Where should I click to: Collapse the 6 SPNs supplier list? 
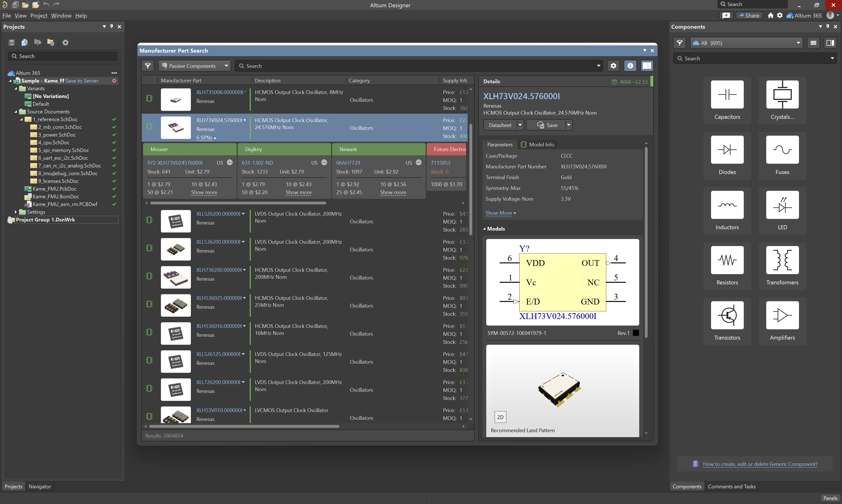pyautogui.click(x=206, y=138)
